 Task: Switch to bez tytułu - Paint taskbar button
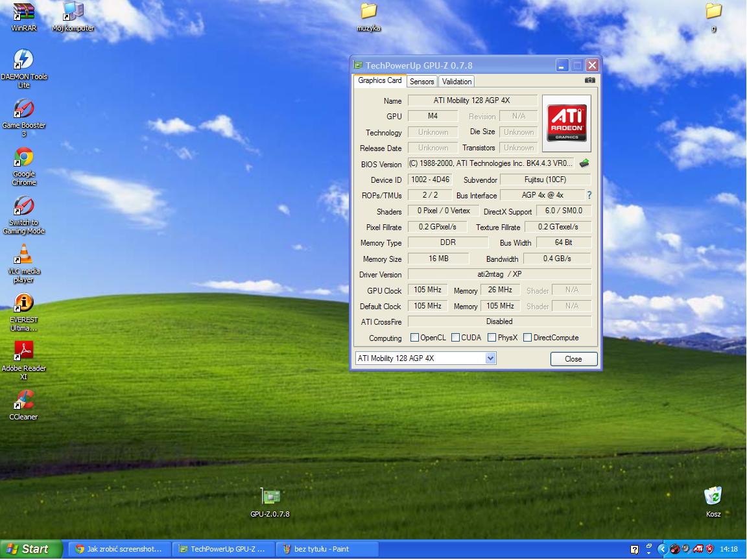tap(327, 549)
